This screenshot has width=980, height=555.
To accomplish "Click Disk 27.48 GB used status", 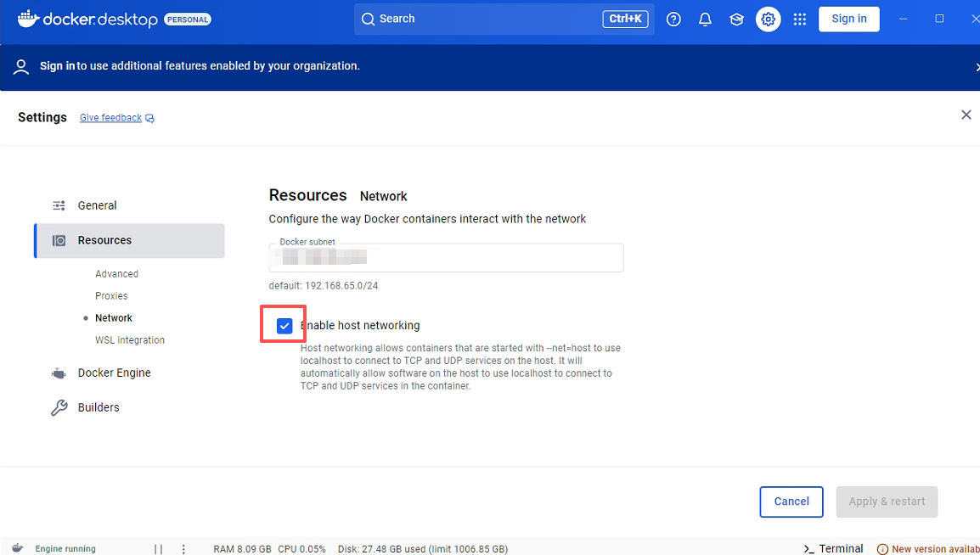I will pos(423,549).
